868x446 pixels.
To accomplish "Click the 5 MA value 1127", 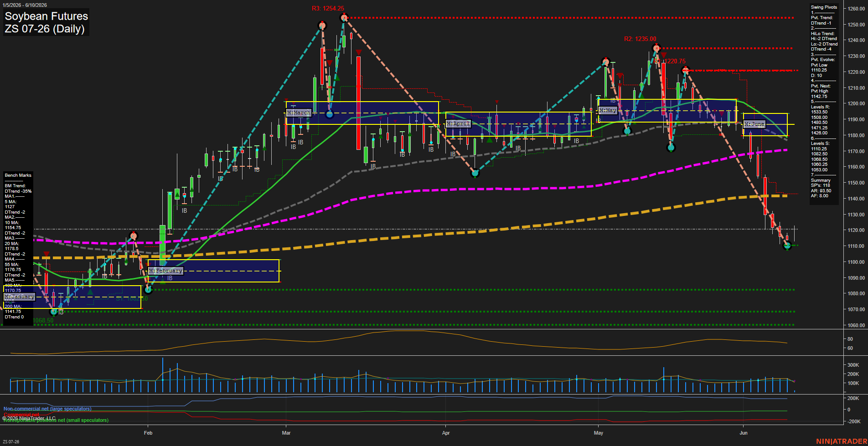I will click(x=10, y=207).
